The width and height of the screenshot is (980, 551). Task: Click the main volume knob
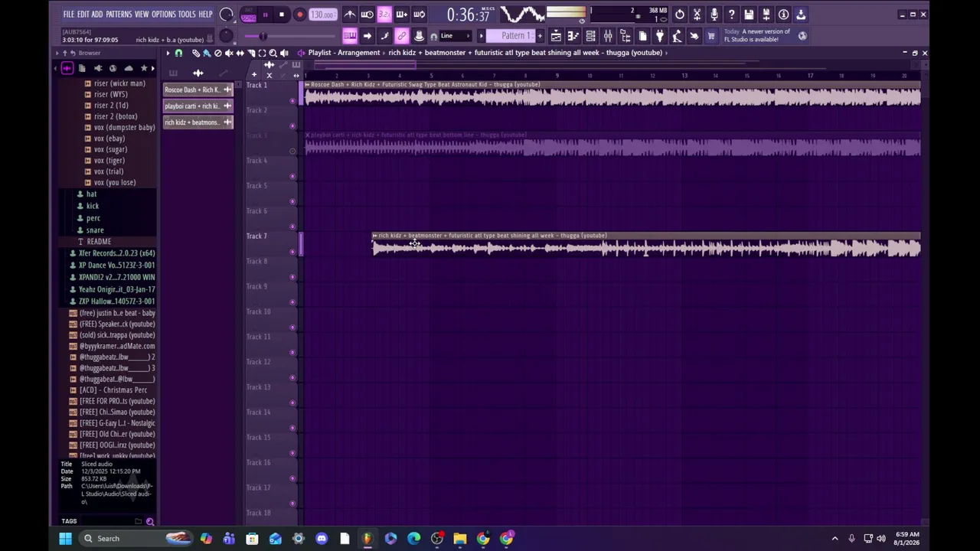[x=226, y=15]
